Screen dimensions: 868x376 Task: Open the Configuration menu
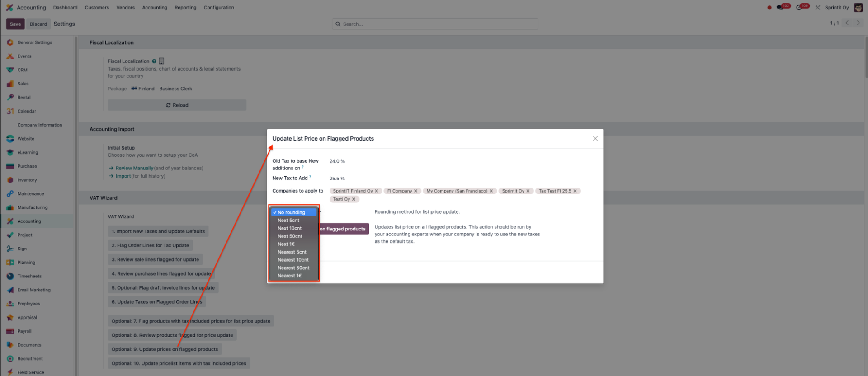(x=219, y=8)
